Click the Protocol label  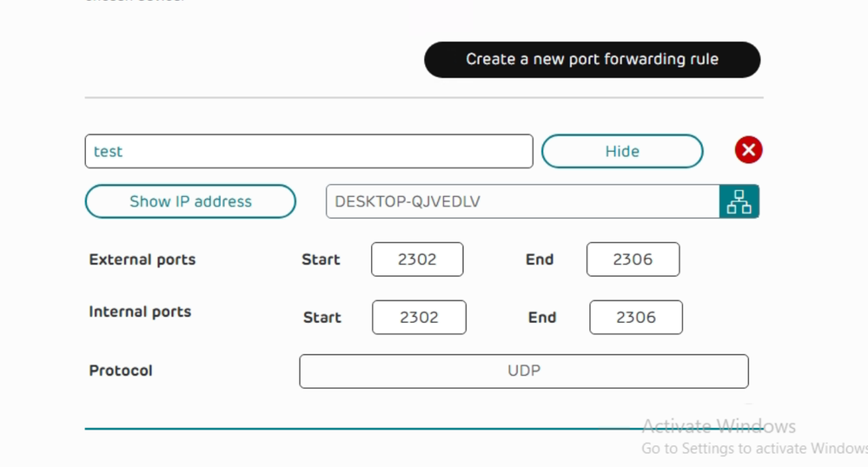[121, 370]
